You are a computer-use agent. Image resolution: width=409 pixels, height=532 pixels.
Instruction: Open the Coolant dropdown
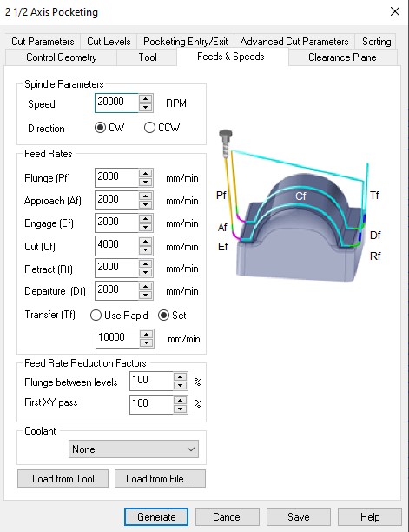click(134, 449)
